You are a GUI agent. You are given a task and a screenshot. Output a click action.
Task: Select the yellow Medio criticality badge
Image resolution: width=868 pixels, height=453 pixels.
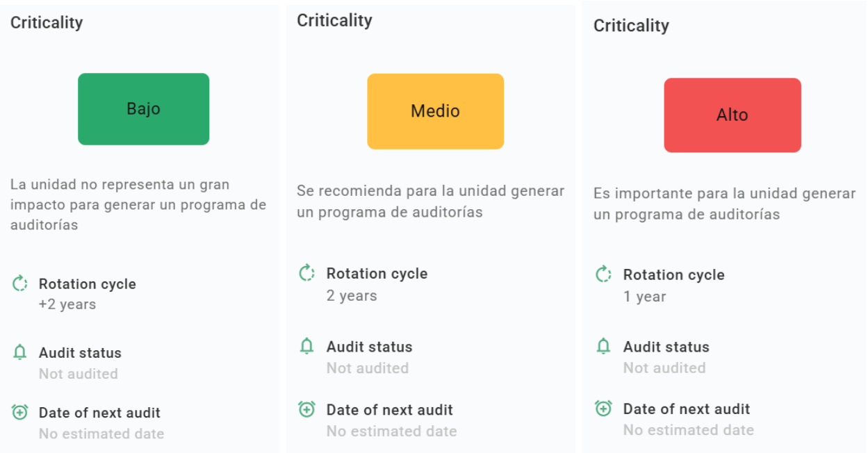[435, 111]
